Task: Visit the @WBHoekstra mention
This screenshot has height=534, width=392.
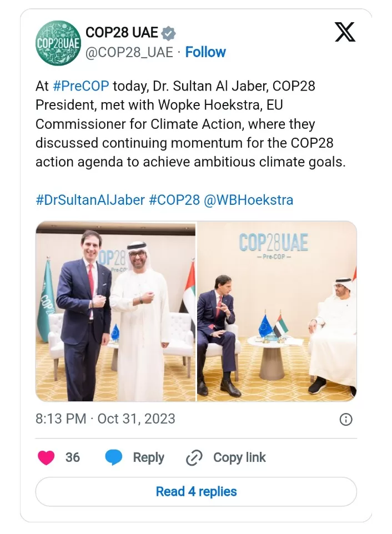Action: [248, 200]
